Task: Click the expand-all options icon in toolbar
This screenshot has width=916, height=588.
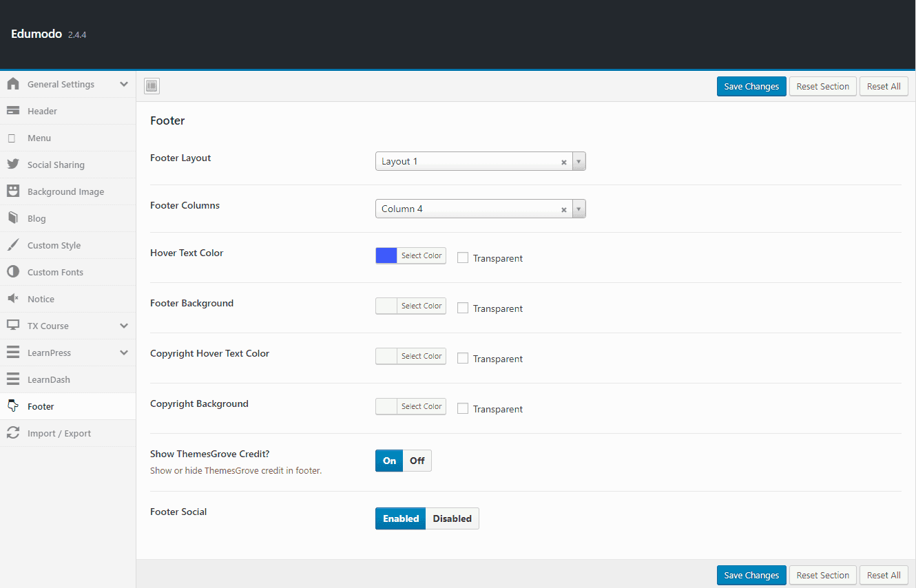Action: (152, 86)
